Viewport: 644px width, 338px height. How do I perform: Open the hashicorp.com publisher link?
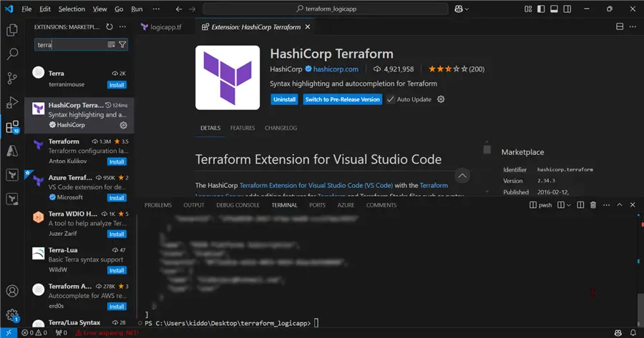(x=336, y=69)
